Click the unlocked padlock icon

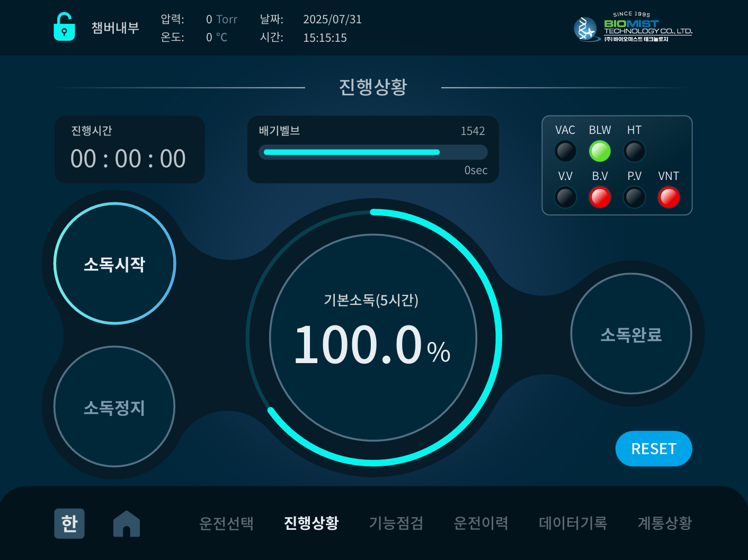point(64,27)
